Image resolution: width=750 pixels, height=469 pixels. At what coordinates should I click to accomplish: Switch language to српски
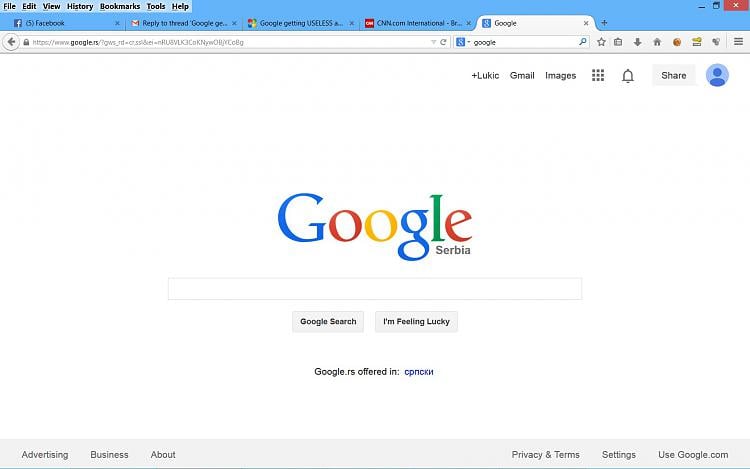tap(419, 371)
